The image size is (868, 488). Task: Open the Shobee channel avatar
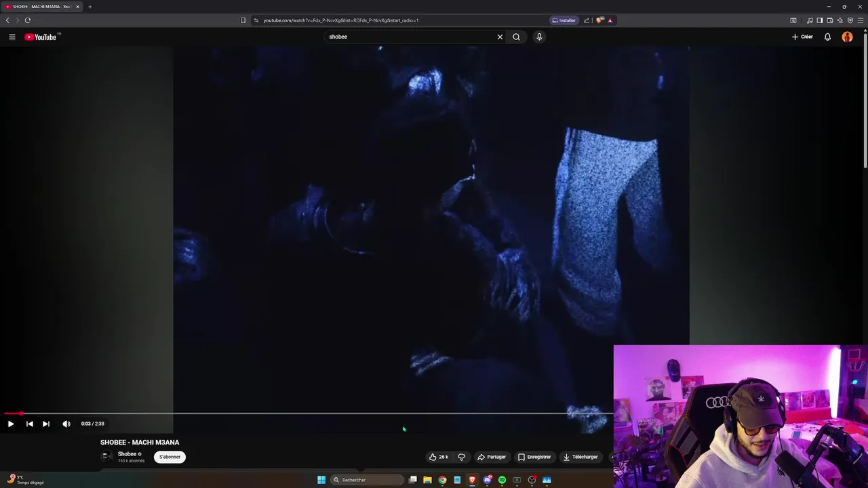(106, 457)
